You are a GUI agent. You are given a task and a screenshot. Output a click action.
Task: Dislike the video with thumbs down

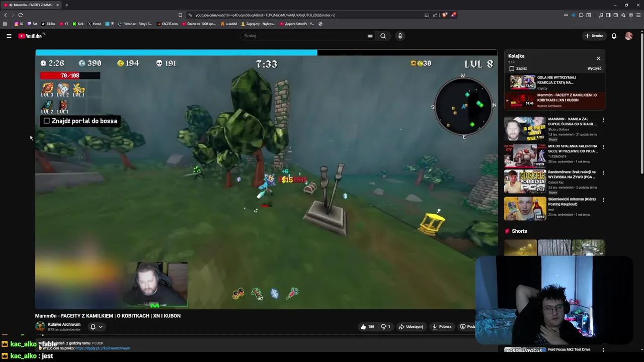pyautogui.click(x=385, y=327)
